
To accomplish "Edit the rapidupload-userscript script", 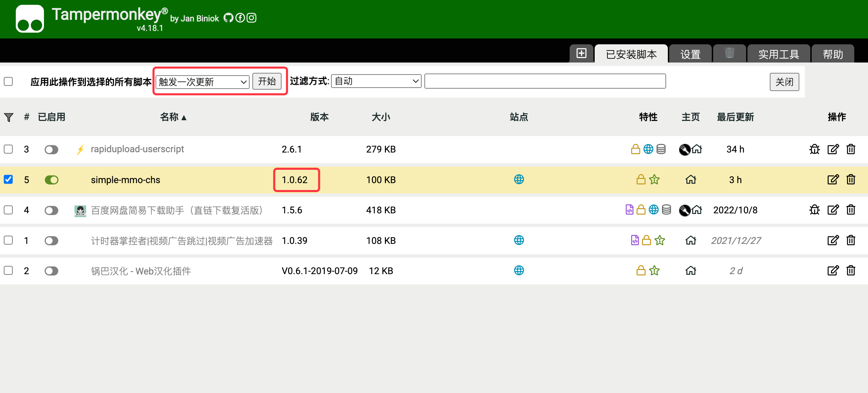I will coord(833,149).
